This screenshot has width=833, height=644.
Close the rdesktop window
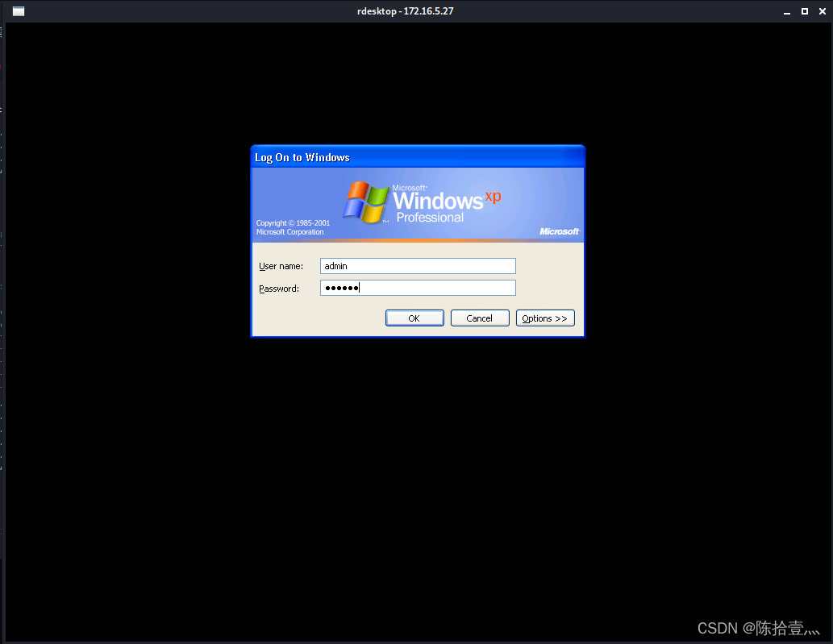pyautogui.click(x=823, y=11)
